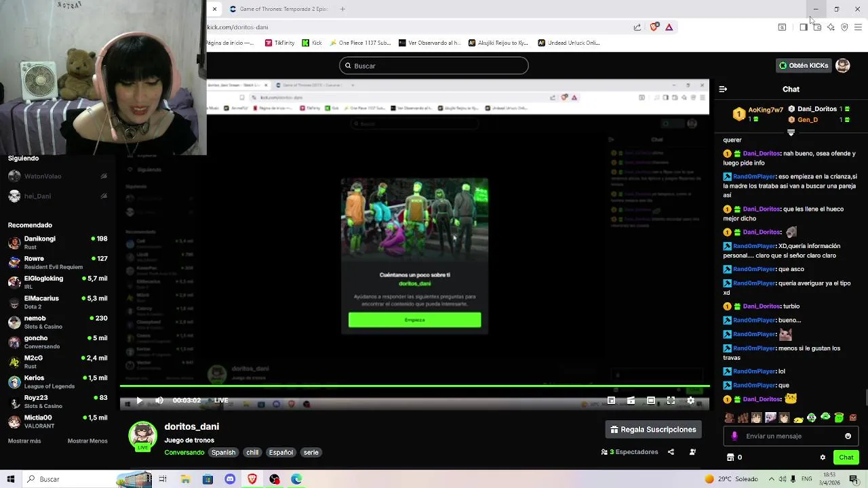Open followed channel hei_Dani
The width and height of the screenshot is (868, 488).
(58, 197)
